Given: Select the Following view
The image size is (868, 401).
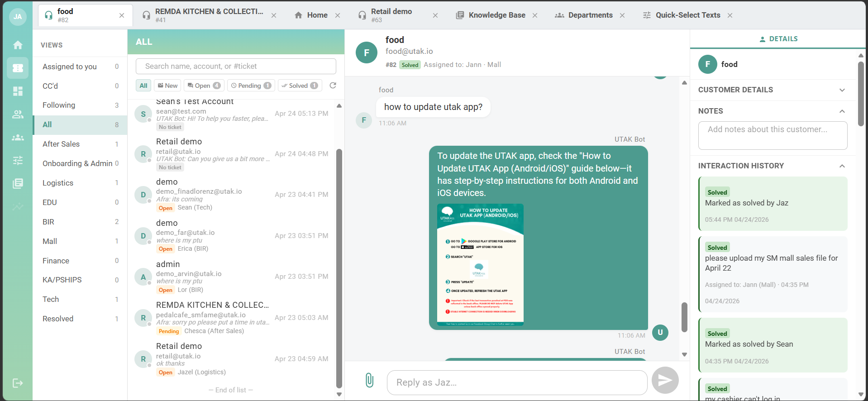Looking at the screenshot, I should pos(80,105).
